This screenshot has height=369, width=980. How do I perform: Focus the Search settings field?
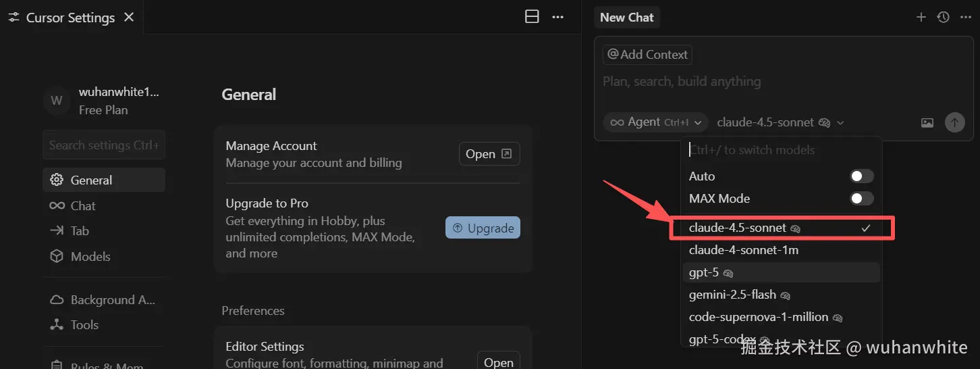(x=104, y=145)
